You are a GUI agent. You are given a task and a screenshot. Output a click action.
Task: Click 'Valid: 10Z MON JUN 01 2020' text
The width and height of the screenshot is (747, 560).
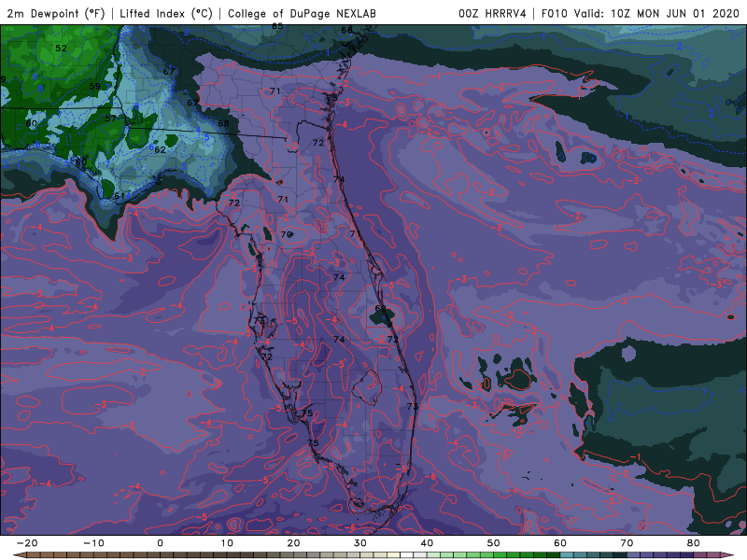tap(656, 13)
